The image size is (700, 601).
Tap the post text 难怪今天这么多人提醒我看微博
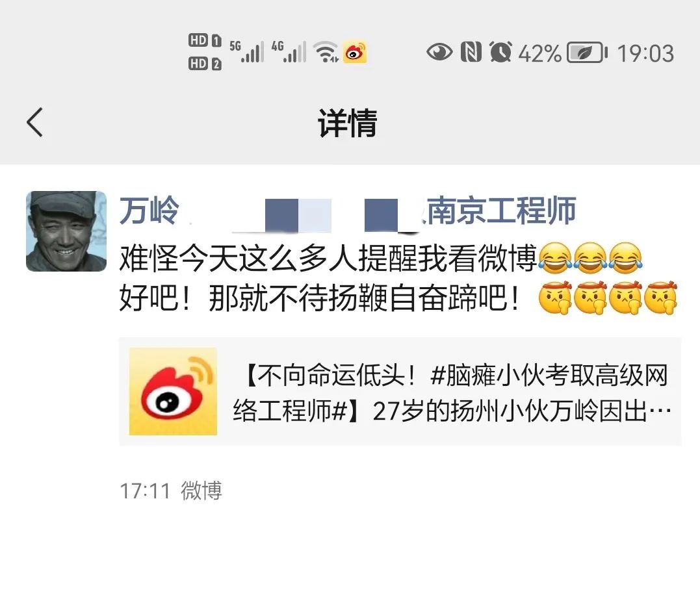(x=328, y=258)
